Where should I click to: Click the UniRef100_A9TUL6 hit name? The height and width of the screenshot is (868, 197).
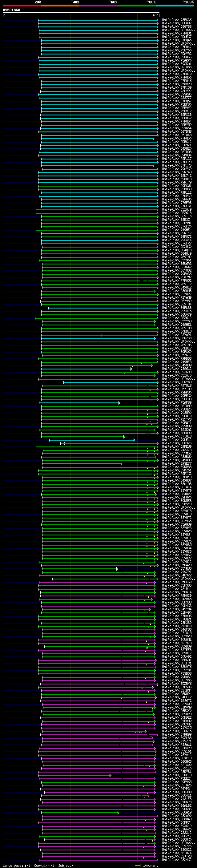pyautogui.click(x=177, y=386)
